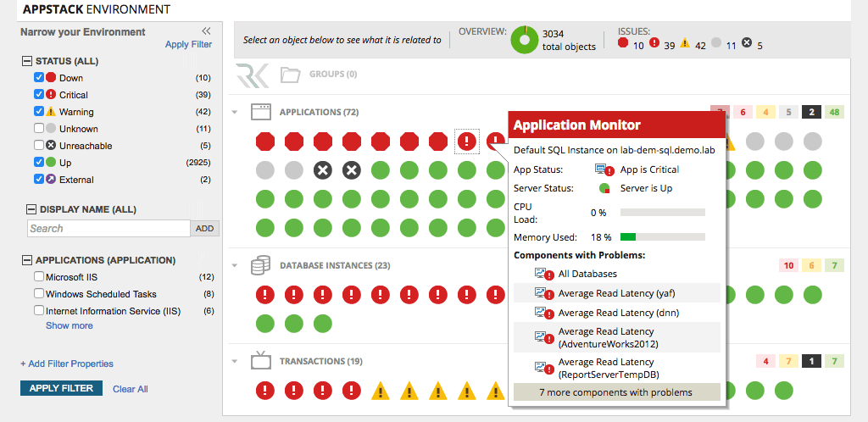Screen dimensions: 868x422
Task: Click the Database Instances cylinder icon
Action: [x=260, y=265]
